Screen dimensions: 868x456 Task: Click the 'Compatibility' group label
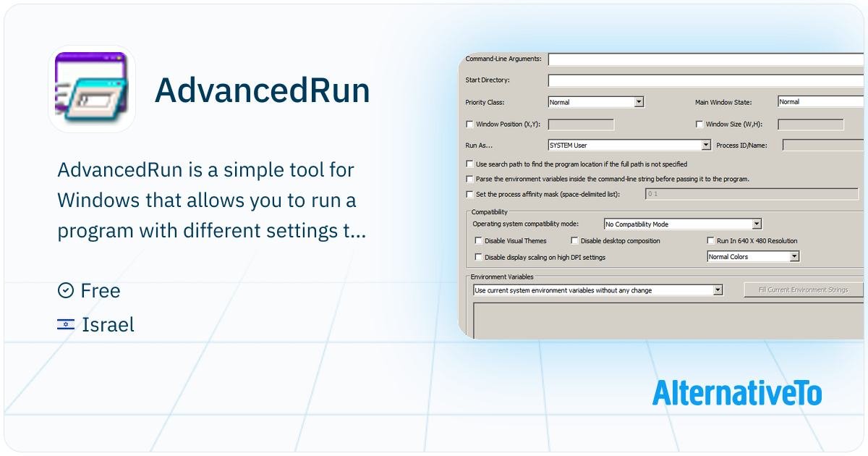point(490,212)
